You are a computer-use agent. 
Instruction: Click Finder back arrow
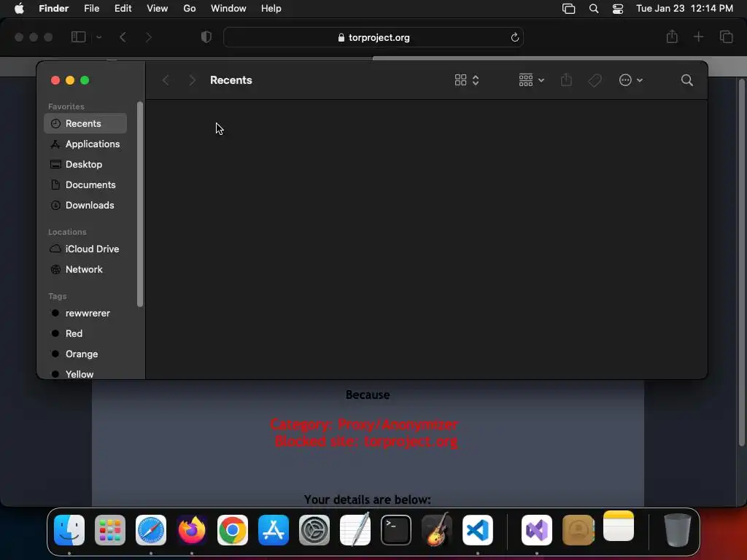coord(166,80)
